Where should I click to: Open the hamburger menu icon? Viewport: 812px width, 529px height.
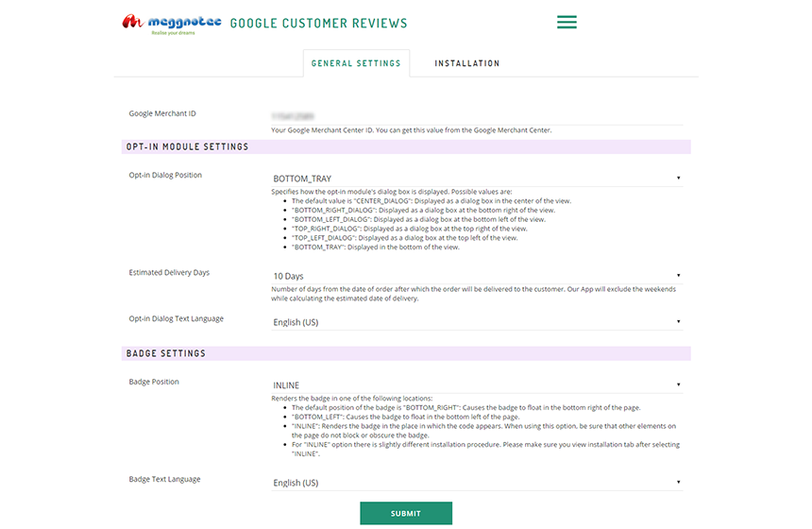point(567,22)
